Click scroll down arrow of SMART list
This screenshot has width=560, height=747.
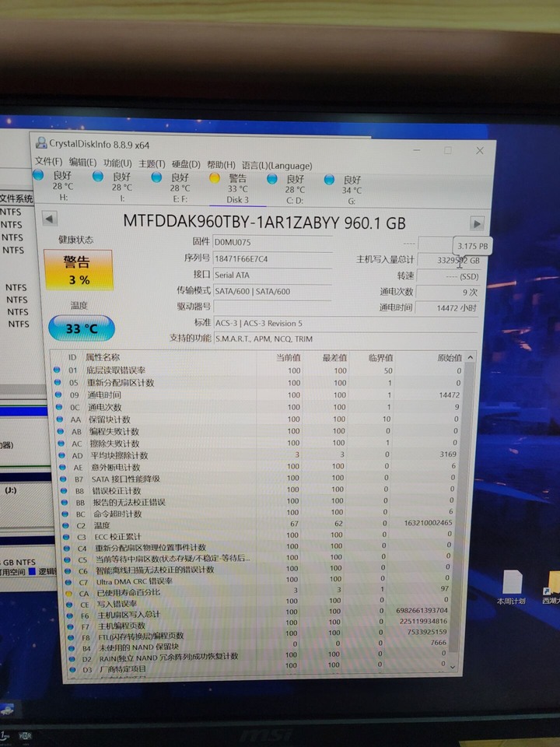point(453,667)
